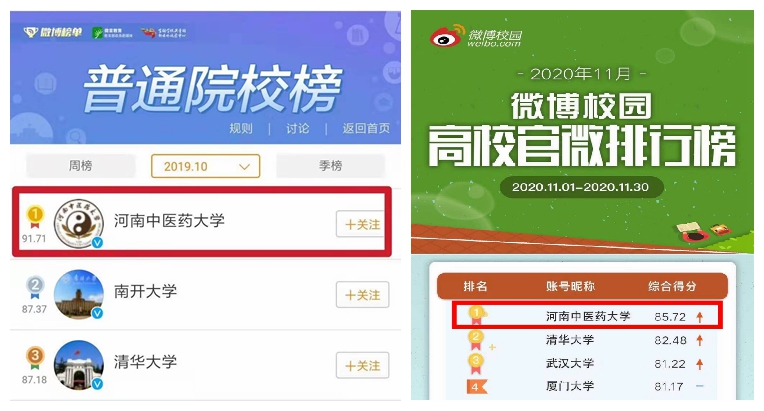Follow 清华大学 with +关注 button

[363, 365]
